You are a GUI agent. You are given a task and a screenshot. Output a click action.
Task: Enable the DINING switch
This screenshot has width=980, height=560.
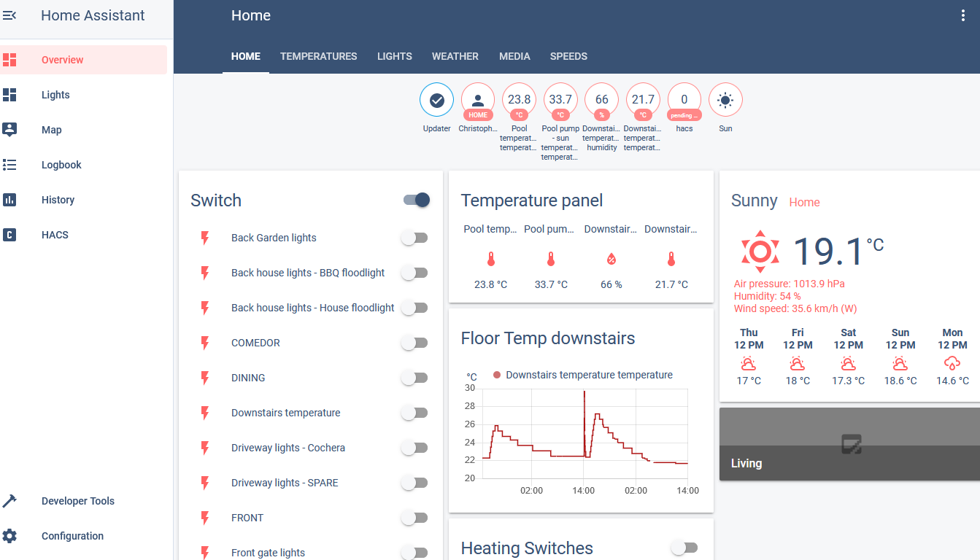[x=414, y=378]
